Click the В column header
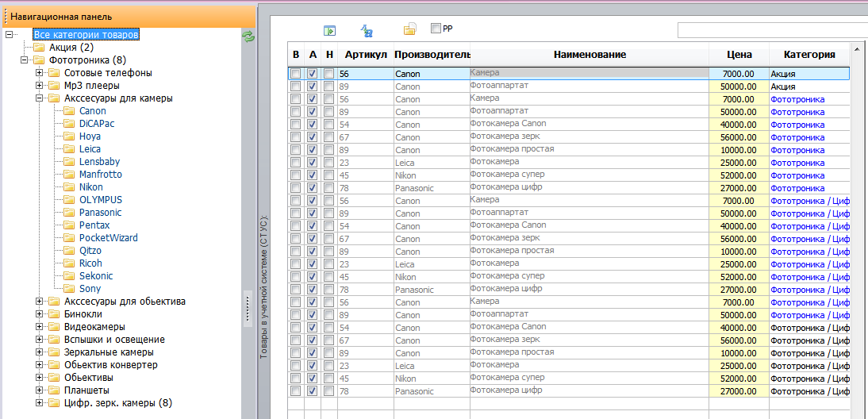 click(x=296, y=54)
